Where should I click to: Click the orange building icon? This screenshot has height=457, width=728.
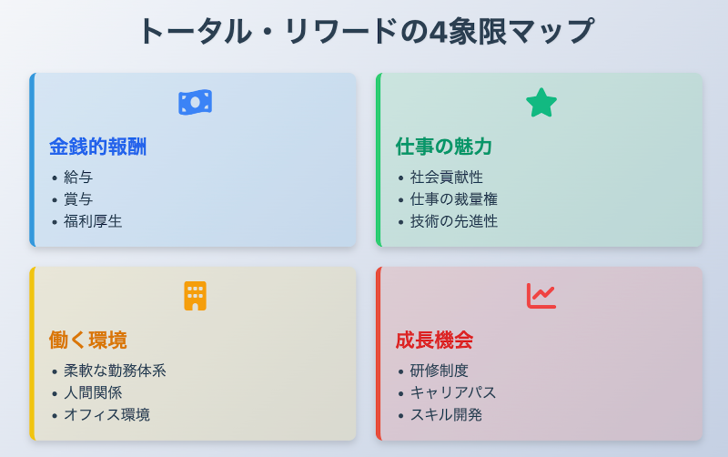[195, 295]
